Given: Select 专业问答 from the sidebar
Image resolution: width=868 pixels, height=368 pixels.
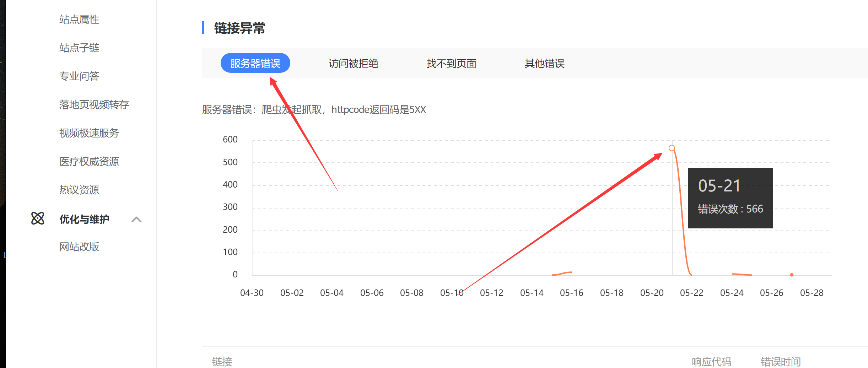Looking at the screenshot, I should [x=79, y=76].
